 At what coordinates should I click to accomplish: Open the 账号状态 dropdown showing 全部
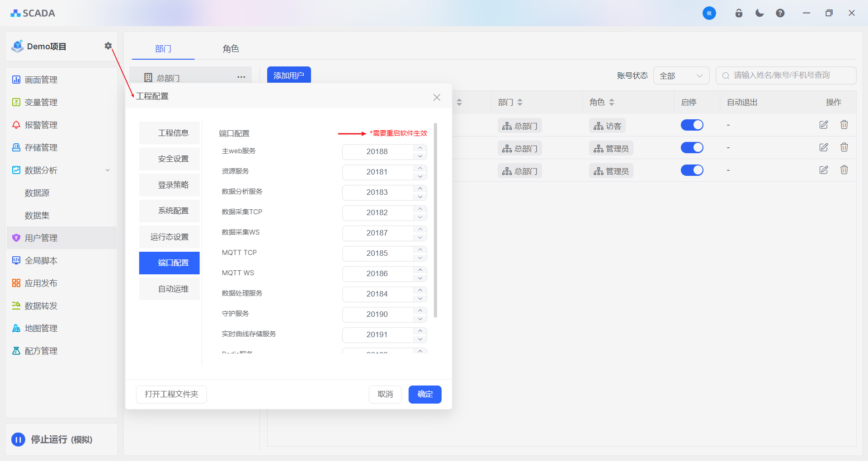[x=681, y=75]
